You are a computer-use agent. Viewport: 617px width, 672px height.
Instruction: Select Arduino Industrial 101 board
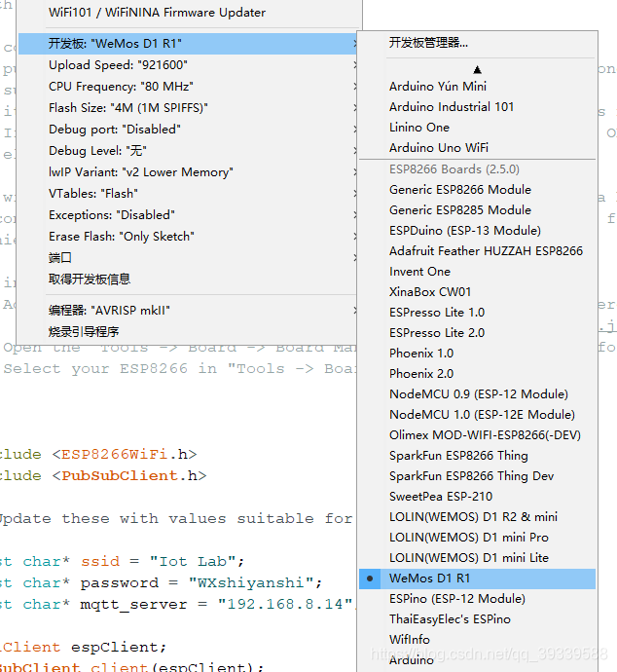[x=477, y=107]
